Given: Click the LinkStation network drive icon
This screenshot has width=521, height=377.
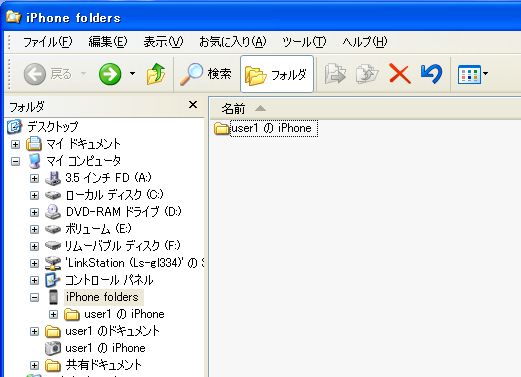Looking at the screenshot, I should click(53, 263).
